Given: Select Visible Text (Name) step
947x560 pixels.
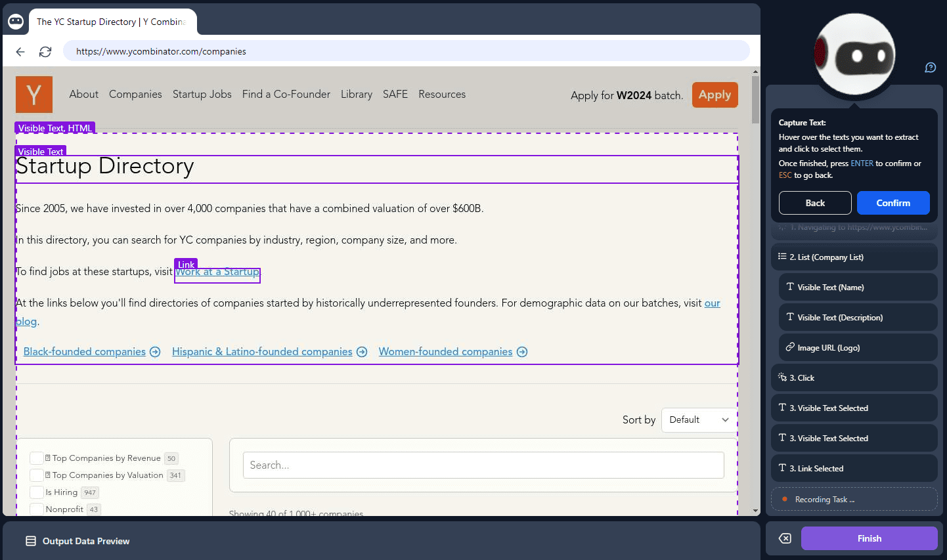Looking at the screenshot, I should (x=858, y=287).
